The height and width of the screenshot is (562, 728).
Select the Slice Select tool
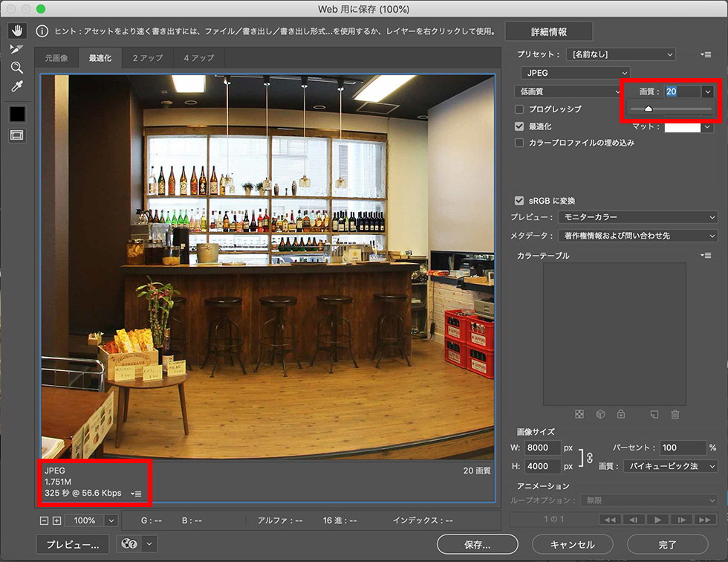point(16,49)
